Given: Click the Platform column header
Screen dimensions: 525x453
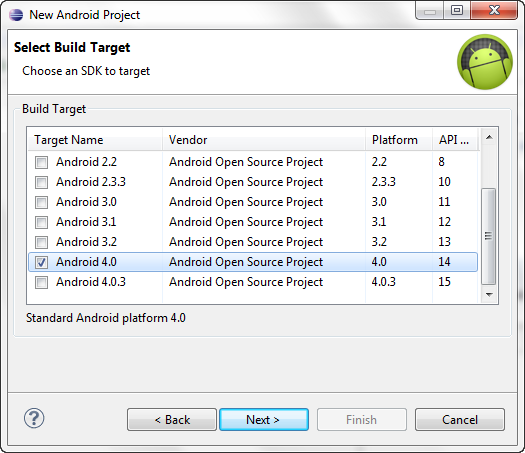Looking at the screenshot, I should tap(399, 140).
